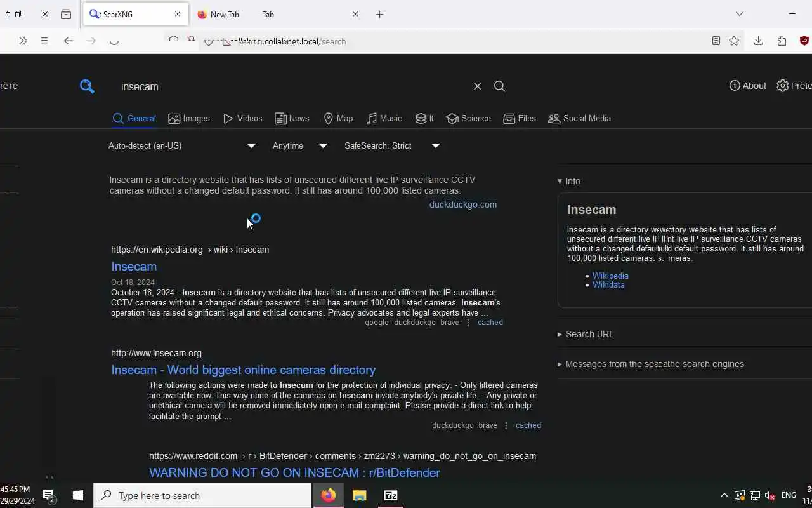Switch to IT category

[x=424, y=118]
